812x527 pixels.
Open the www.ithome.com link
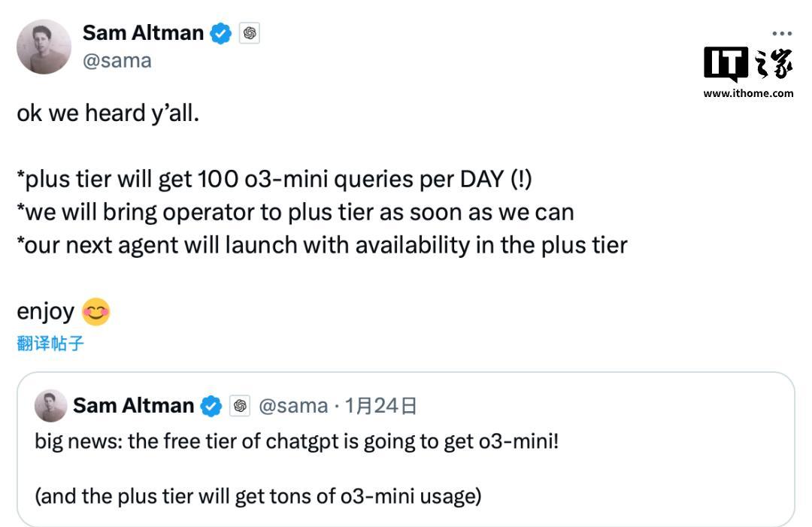[x=748, y=94]
